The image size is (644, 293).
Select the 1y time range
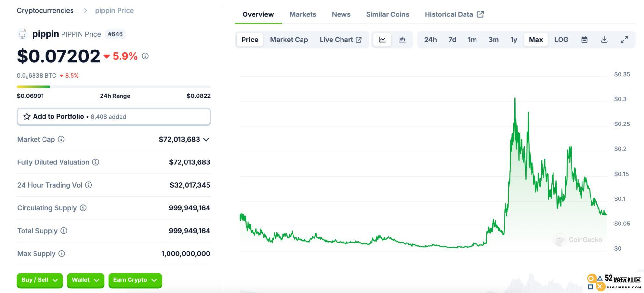point(514,40)
